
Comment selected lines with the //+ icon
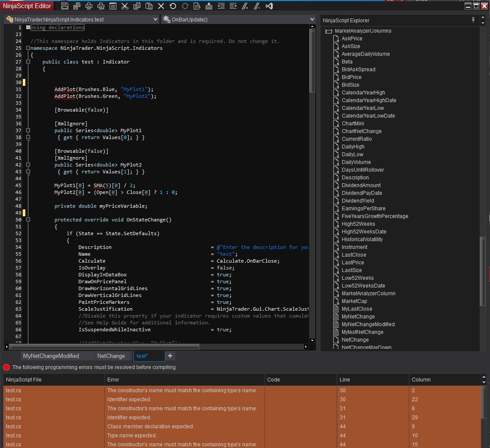tap(245, 6)
